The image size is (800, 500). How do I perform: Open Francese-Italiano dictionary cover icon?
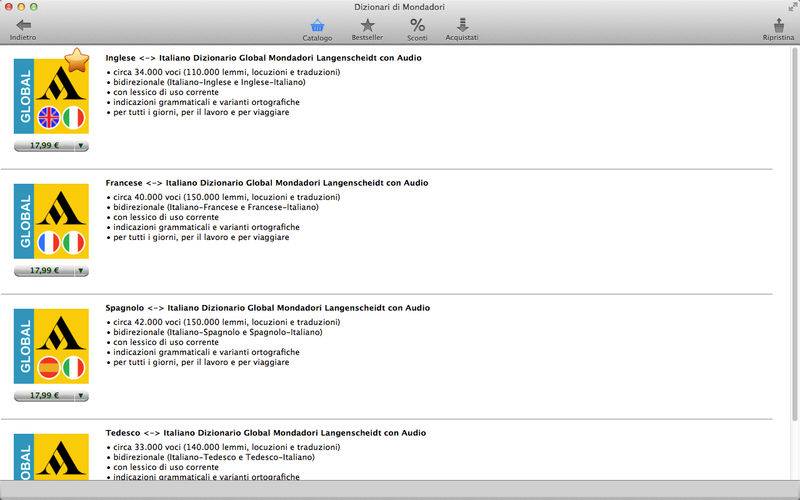click(x=51, y=221)
